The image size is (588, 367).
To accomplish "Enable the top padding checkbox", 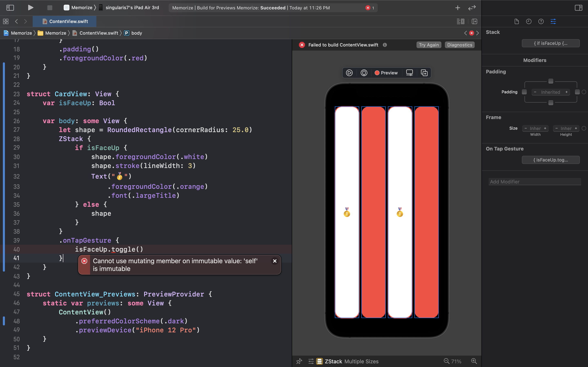I will pyautogui.click(x=551, y=81).
